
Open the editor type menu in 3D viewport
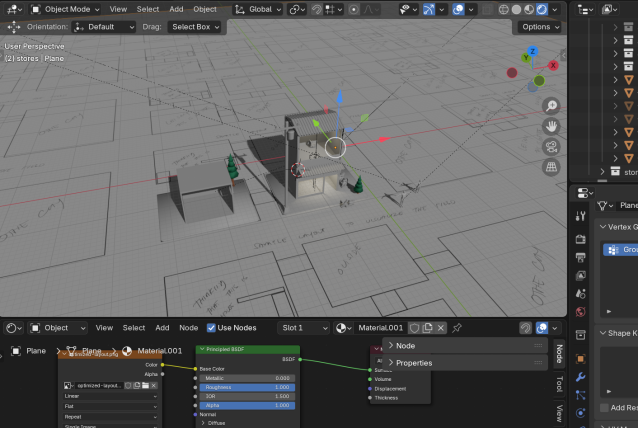14,9
